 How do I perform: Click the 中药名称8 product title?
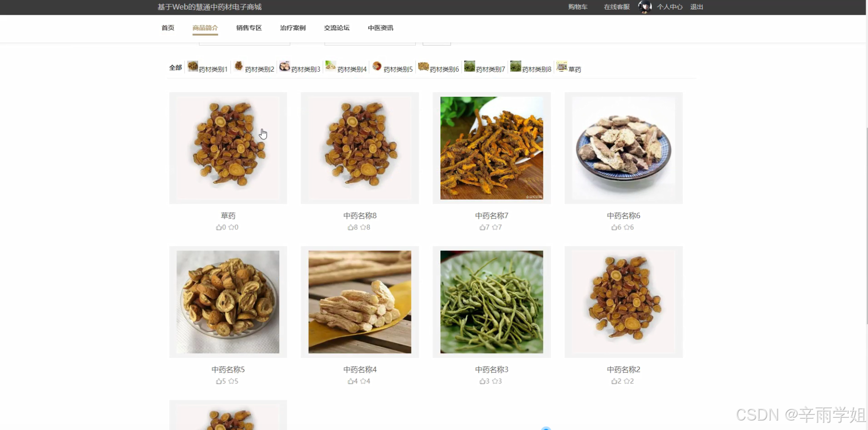[360, 216]
